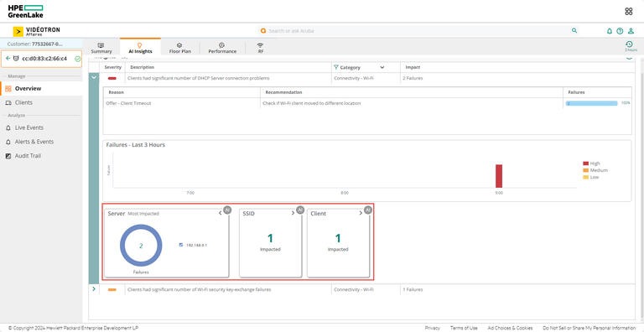The height and width of the screenshot is (332, 644).
Task: Open the help question mark icon
Action: 620,31
